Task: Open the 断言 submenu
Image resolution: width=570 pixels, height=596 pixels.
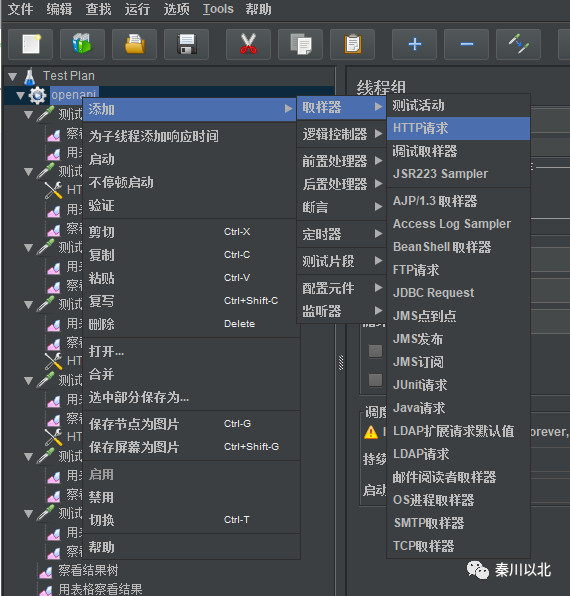Action: tap(341, 207)
